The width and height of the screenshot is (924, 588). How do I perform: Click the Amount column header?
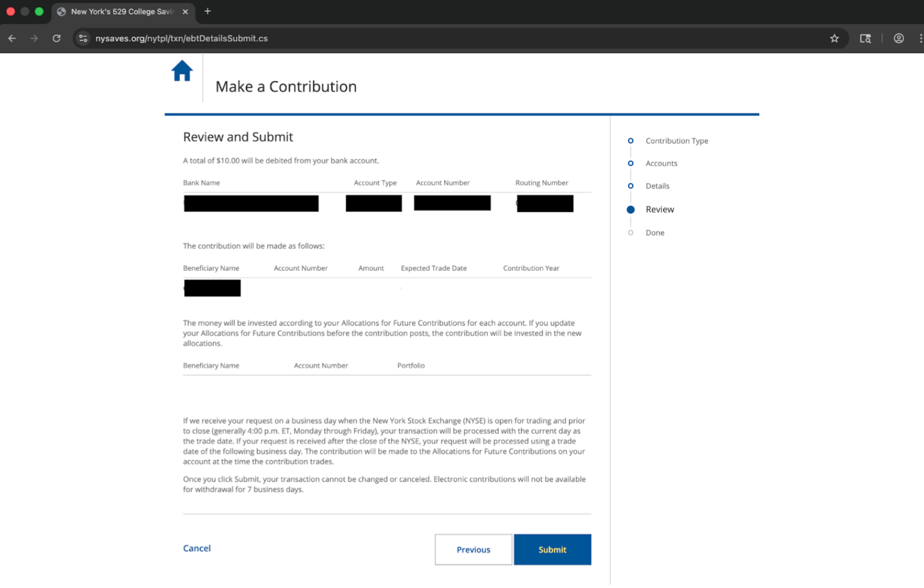[x=371, y=268]
